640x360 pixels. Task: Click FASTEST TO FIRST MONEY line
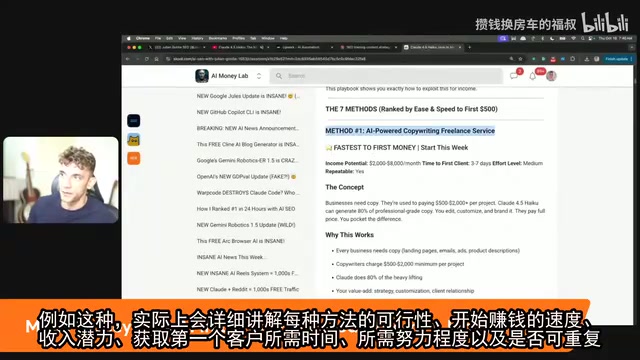tap(397, 148)
